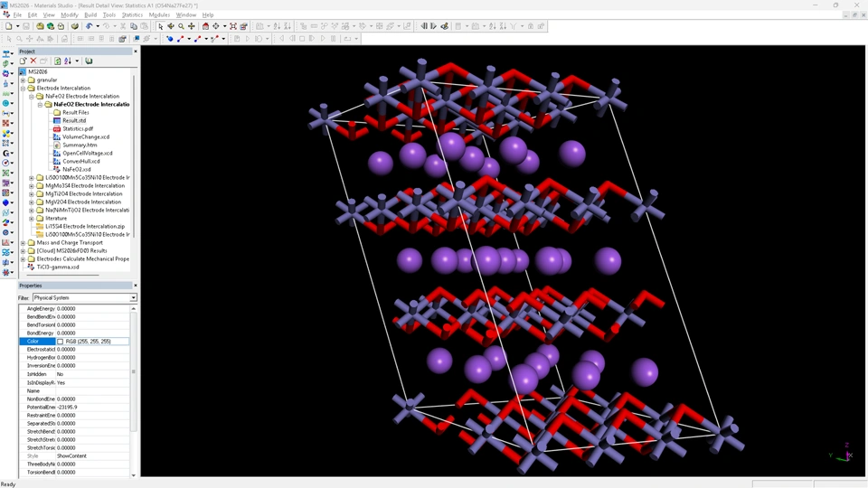
Task: Open the Undo history dropdown arrow
Action: click(98, 26)
